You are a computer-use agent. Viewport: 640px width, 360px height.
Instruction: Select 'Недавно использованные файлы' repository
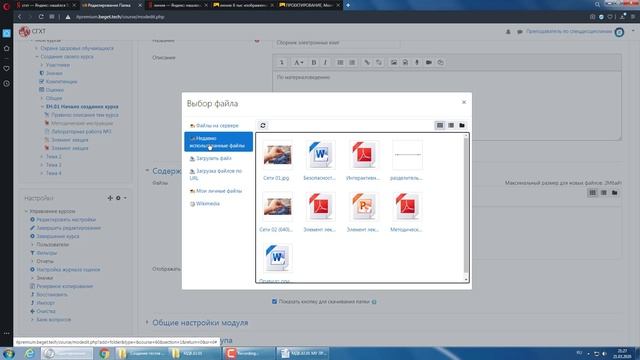point(218,142)
